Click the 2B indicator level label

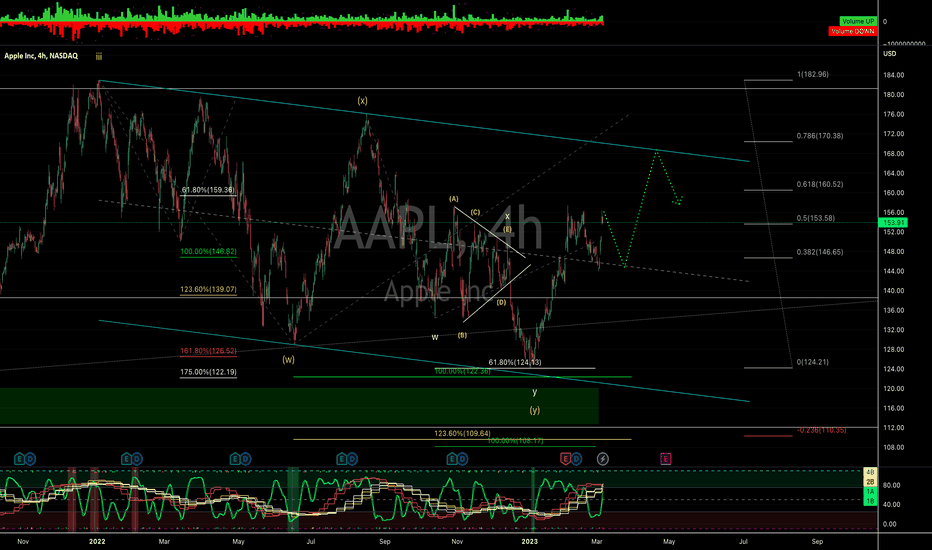[870, 482]
